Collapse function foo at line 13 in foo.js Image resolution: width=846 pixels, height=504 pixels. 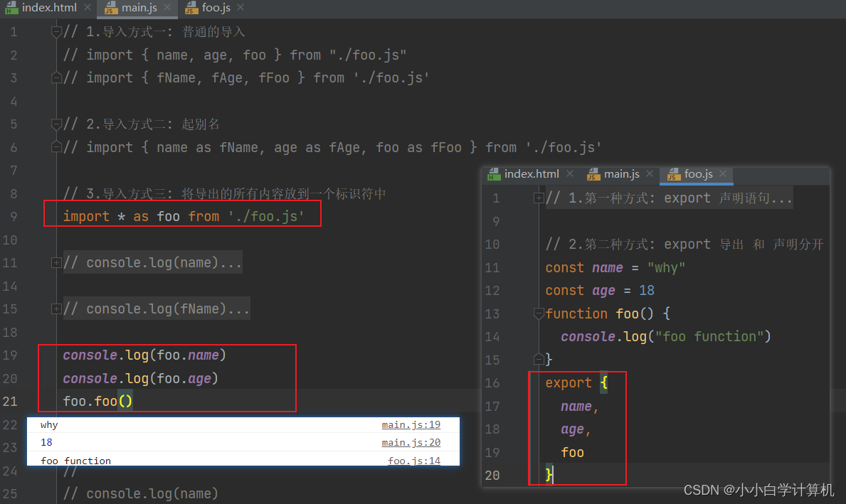[x=539, y=313]
